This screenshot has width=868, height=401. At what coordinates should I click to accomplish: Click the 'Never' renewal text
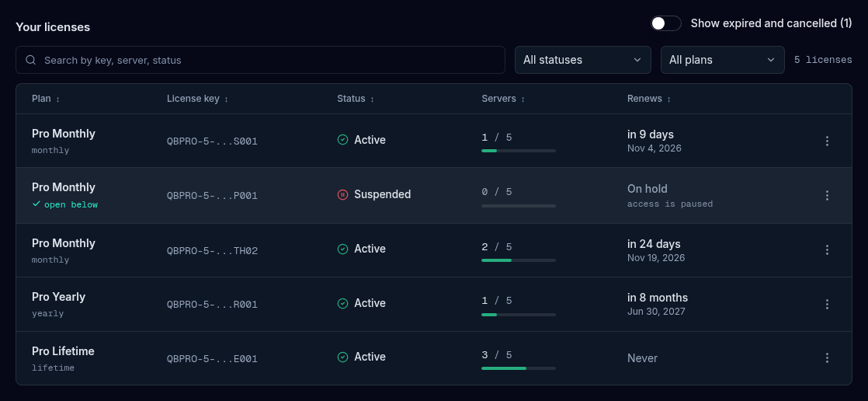tap(642, 358)
